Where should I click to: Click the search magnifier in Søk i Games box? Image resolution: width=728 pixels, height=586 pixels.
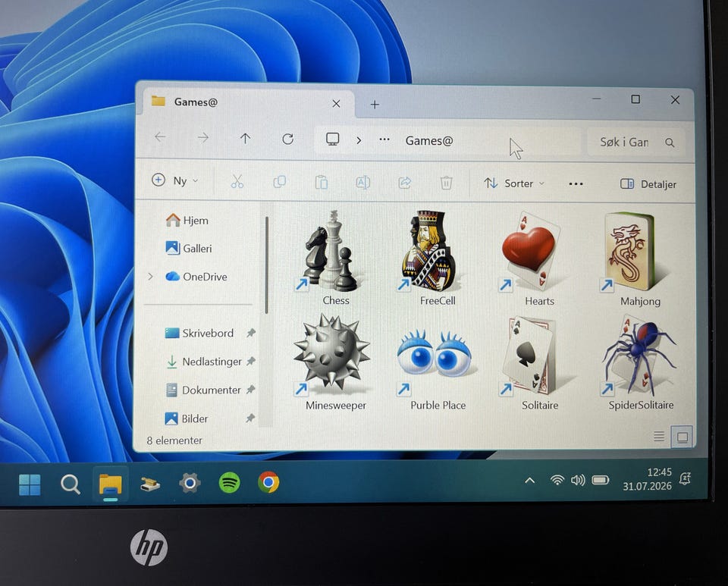(670, 143)
